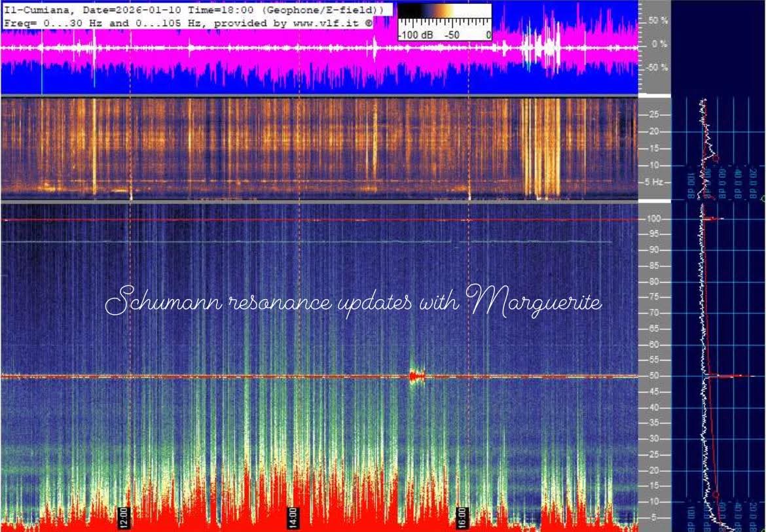Viewport: 766px width, 532px height.
Task: Click the 50 % amplitude scale label
Action: click(x=657, y=21)
